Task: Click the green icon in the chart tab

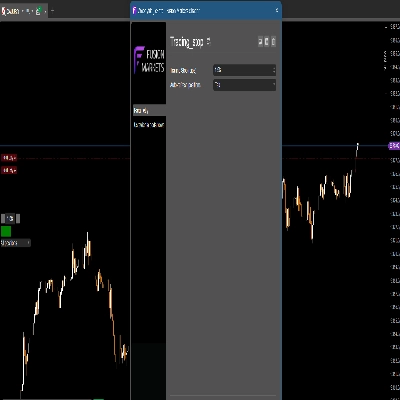Action: [x=38, y=12]
